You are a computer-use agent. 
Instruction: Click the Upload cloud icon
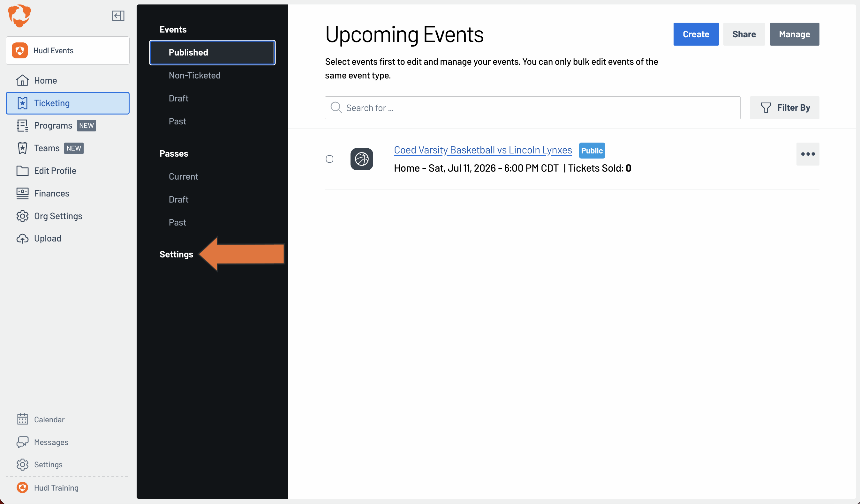23,239
